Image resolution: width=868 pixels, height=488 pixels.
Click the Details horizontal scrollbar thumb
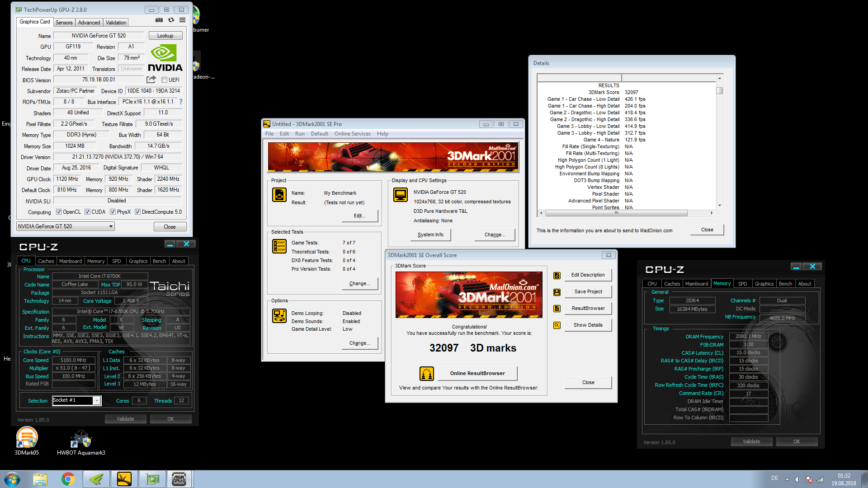pos(617,213)
